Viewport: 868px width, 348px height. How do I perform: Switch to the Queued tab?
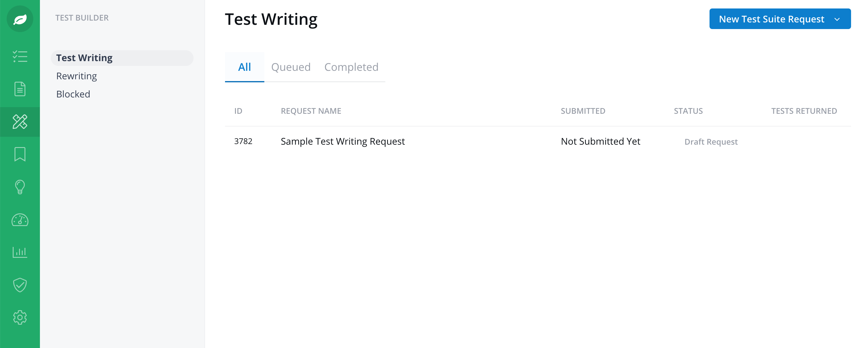click(291, 67)
